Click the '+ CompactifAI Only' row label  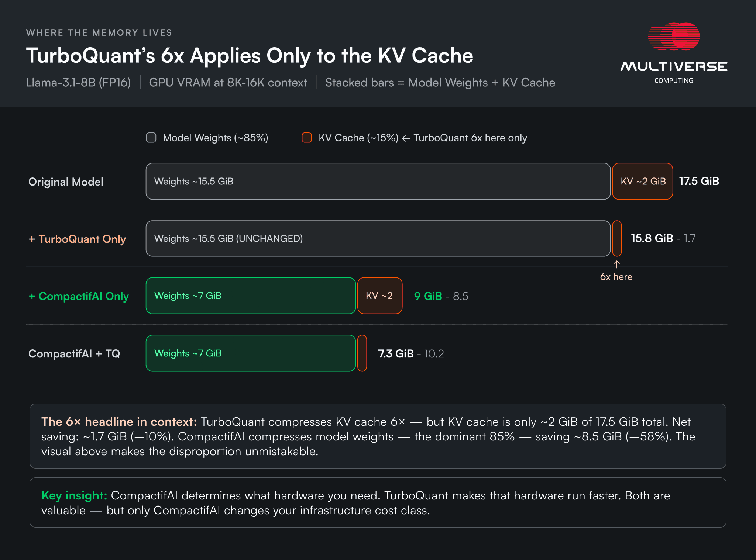coord(79,296)
